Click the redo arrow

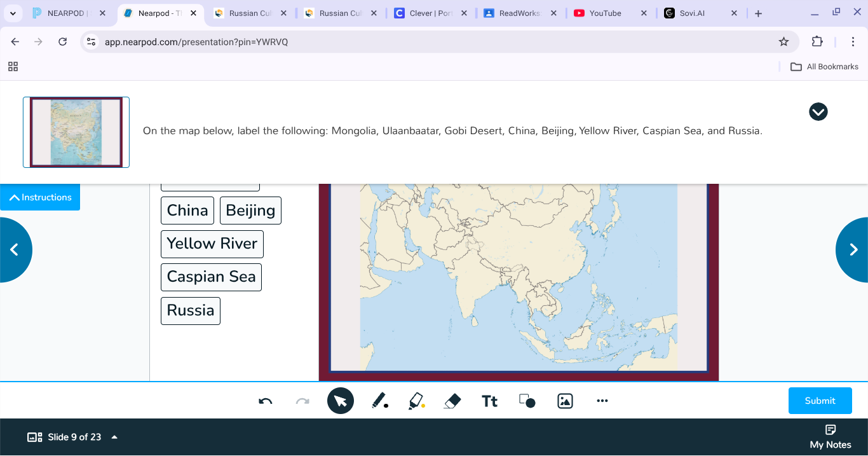pos(302,401)
